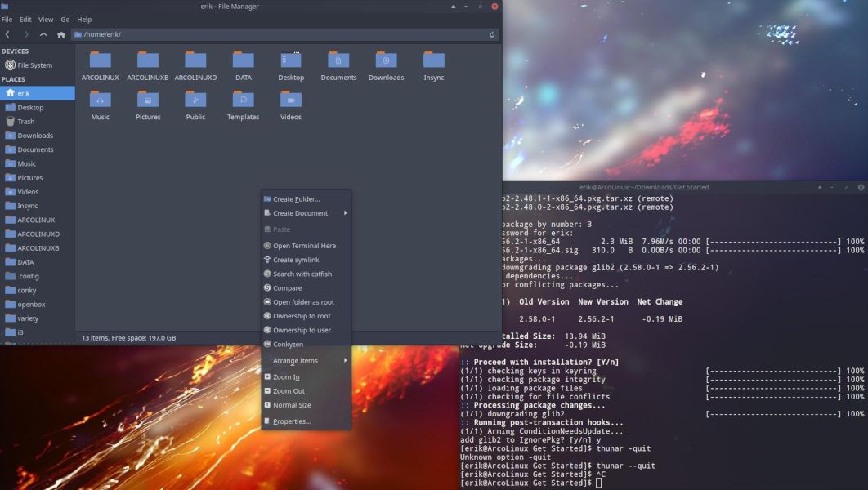The height and width of the screenshot is (490, 868).
Task: Open the Videos folder icon
Action: point(290,100)
